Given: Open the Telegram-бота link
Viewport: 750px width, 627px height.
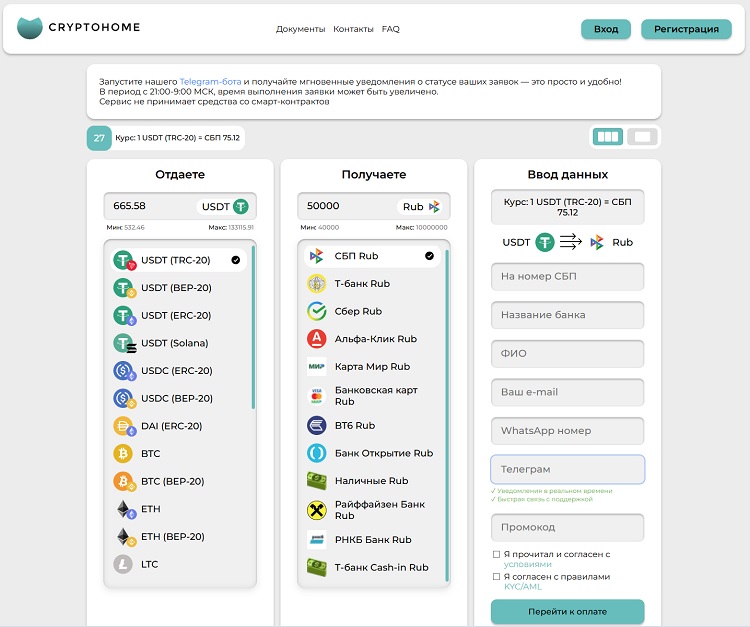Looking at the screenshot, I should (x=210, y=82).
